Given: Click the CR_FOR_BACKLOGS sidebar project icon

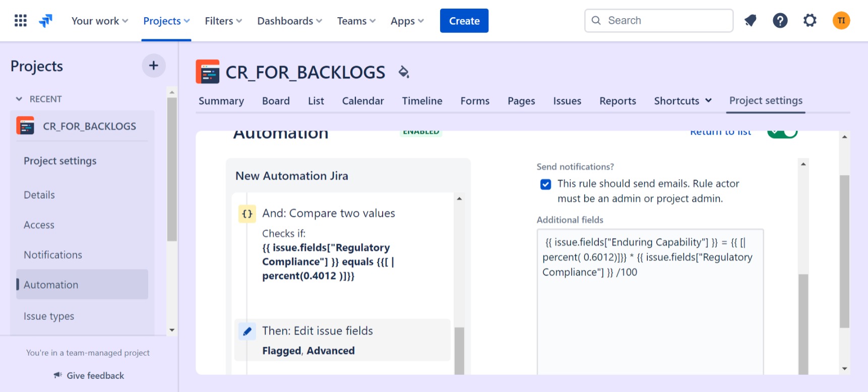Looking at the screenshot, I should 25,126.
